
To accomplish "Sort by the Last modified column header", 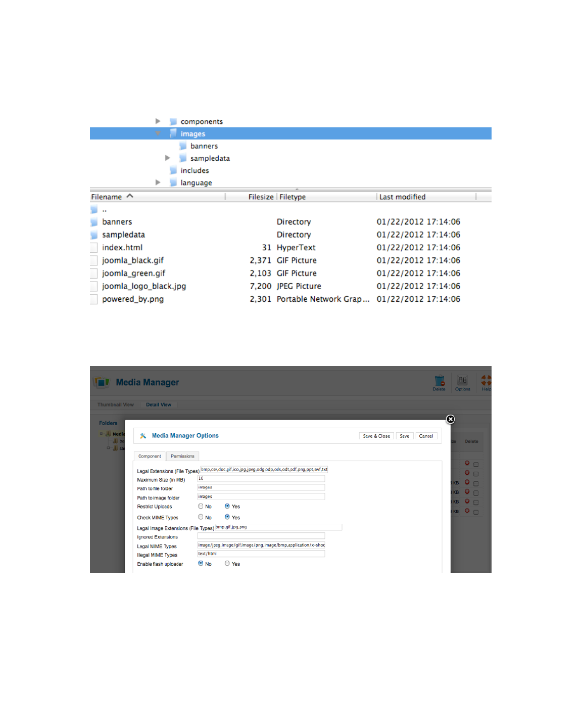I will (x=426, y=197).
